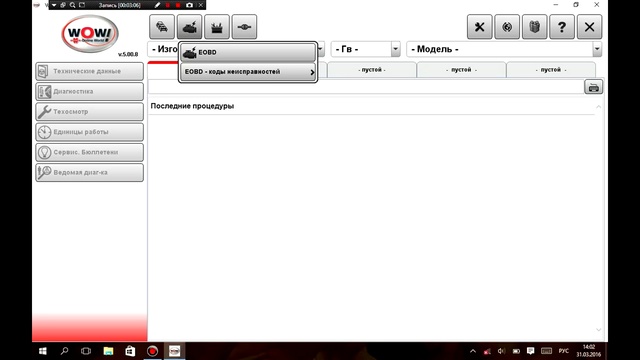Click the recording stop button in taskbar
This screenshot has height=360, width=640.
pyautogui.click(x=153, y=351)
